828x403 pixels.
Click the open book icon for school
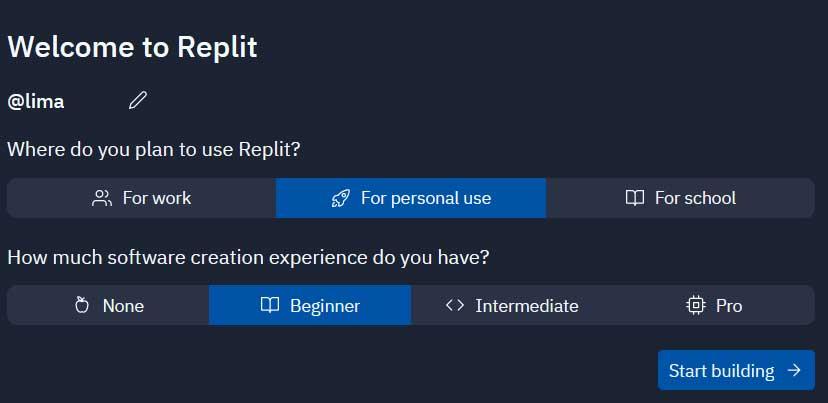pos(634,198)
